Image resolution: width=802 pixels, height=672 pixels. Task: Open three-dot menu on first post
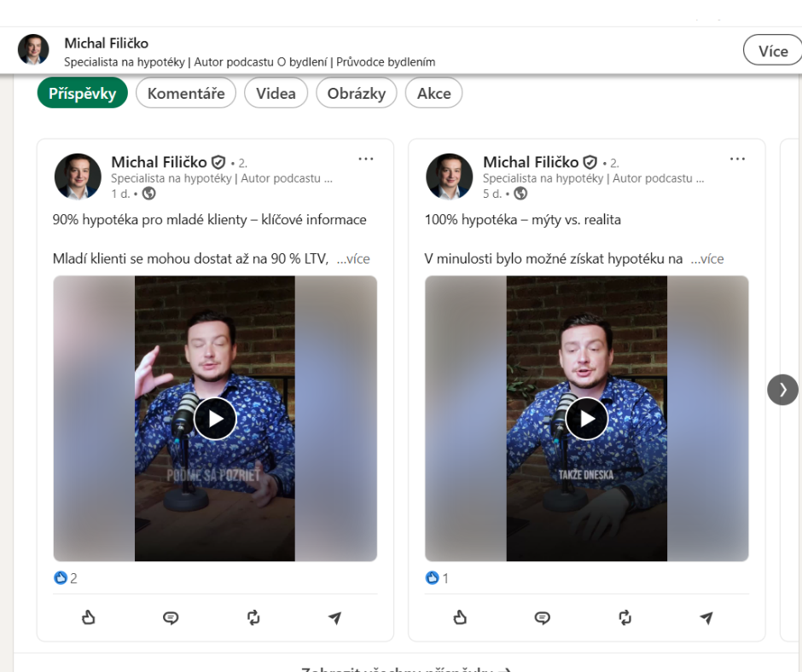[366, 159]
